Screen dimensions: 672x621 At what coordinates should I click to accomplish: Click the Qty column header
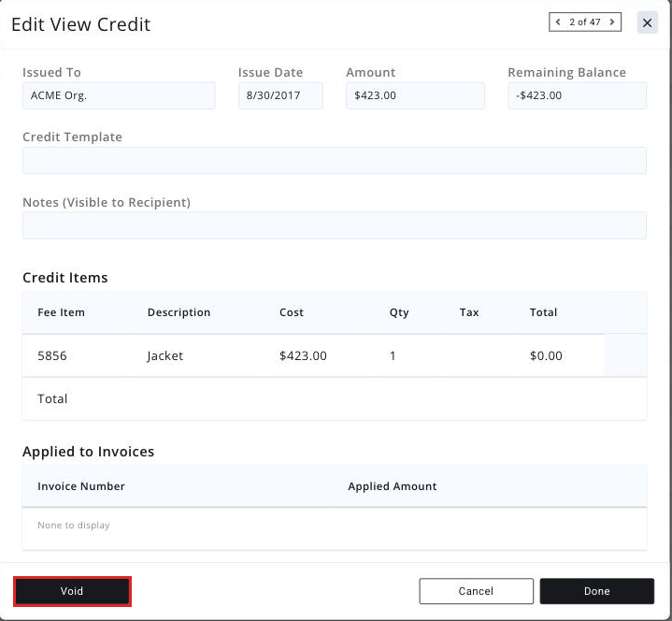399,312
